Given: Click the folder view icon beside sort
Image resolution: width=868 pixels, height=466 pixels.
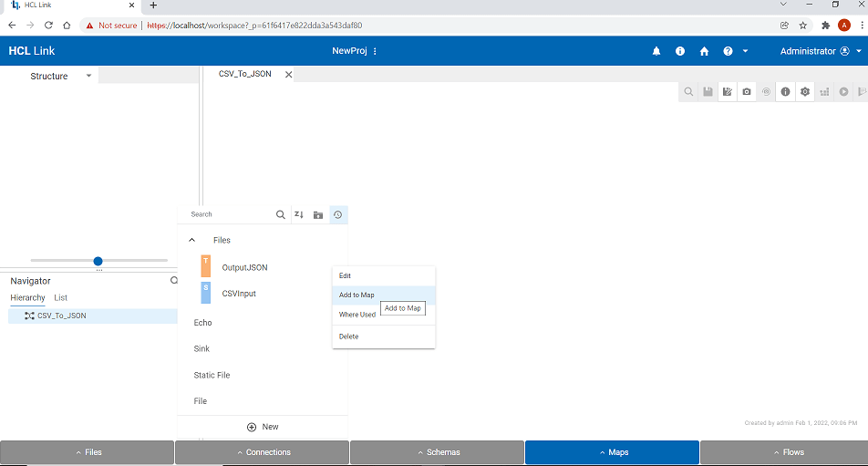Looking at the screenshot, I should [318, 214].
